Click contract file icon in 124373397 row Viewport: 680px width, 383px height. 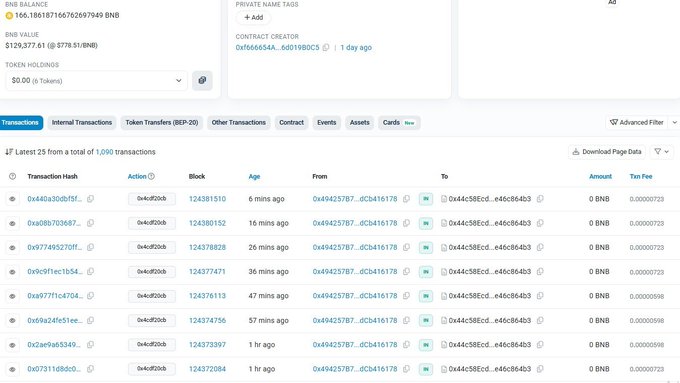coord(444,345)
